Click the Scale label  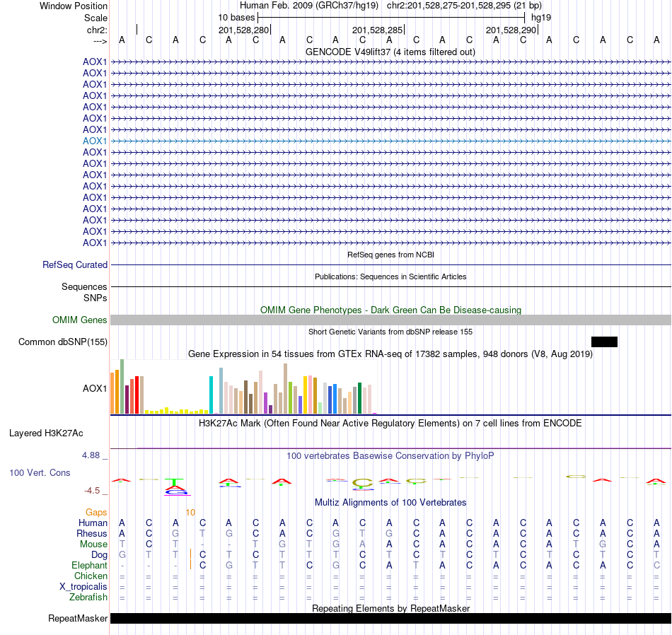[x=95, y=18]
